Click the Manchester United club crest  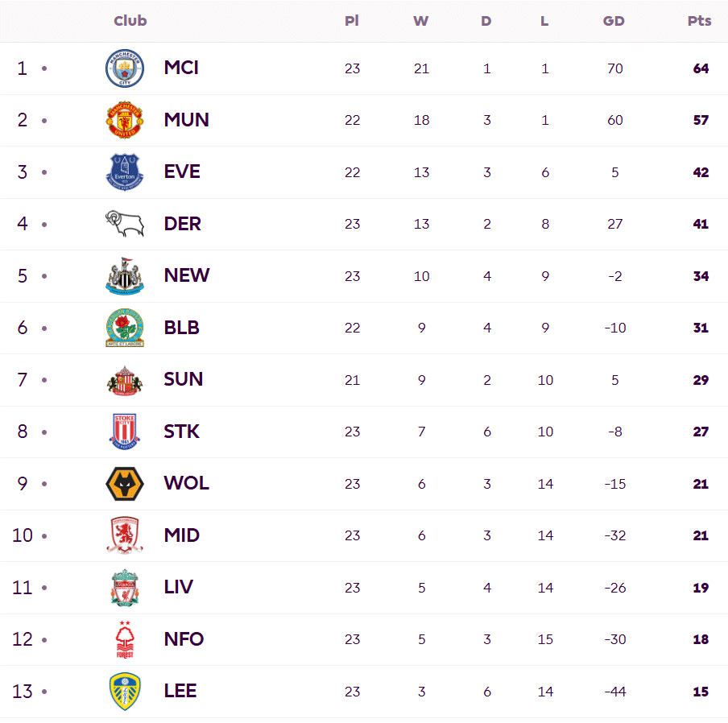click(x=125, y=120)
